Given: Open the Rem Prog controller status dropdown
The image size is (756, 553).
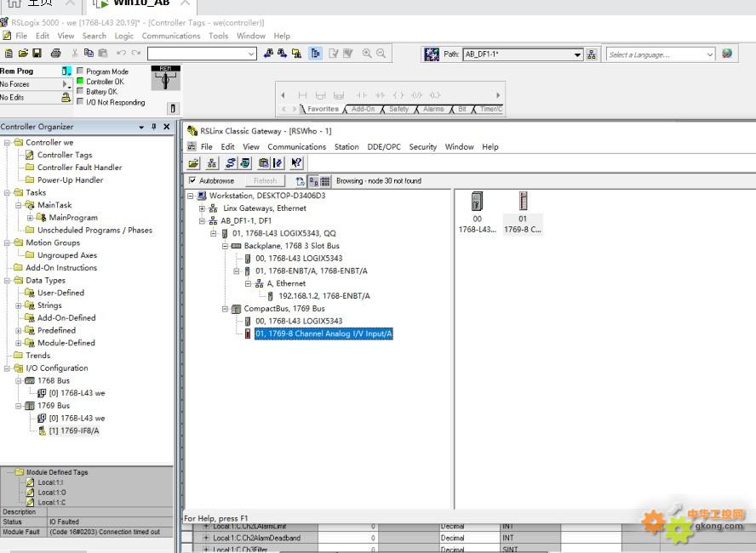Looking at the screenshot, I should click(x=66, y=71).
